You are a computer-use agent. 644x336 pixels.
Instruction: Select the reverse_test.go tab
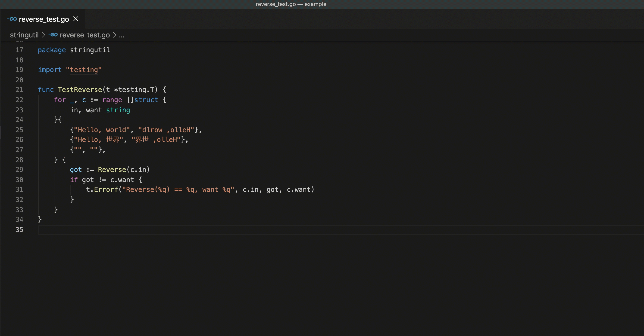[44, 19]
